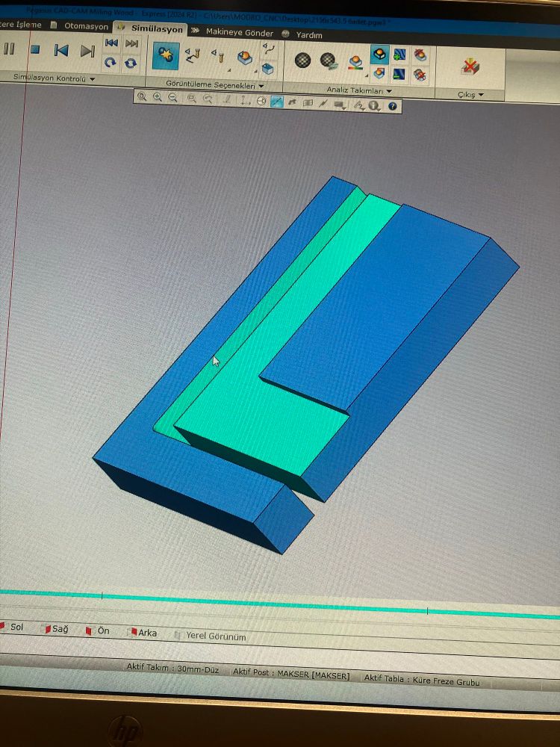This screenshot has width=560, height=747.
Task: Click the green plus analysis icon
Action: pyautogui.click(x=399, y=55)
